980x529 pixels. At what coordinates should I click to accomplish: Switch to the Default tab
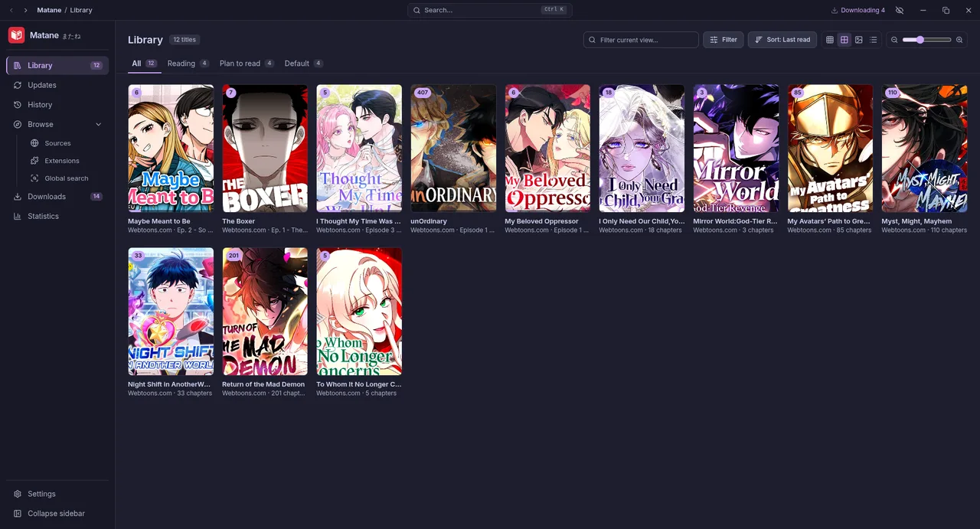pos(303,64)
